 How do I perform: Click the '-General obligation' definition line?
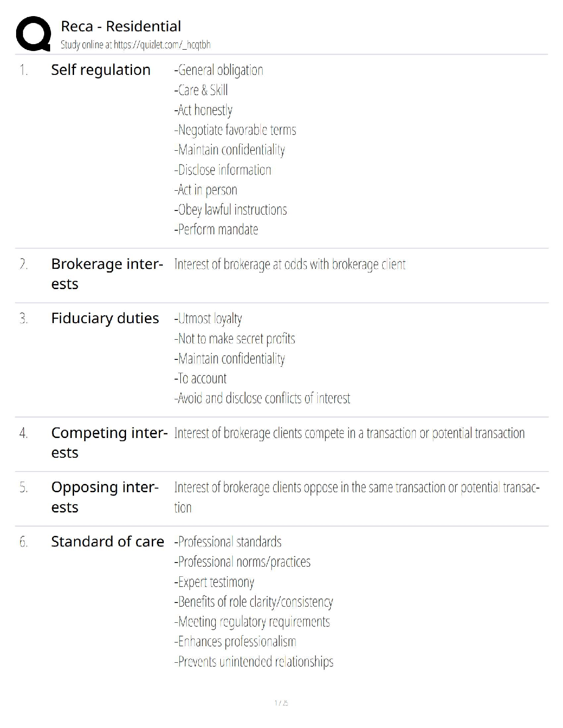(x=218, y=70)
